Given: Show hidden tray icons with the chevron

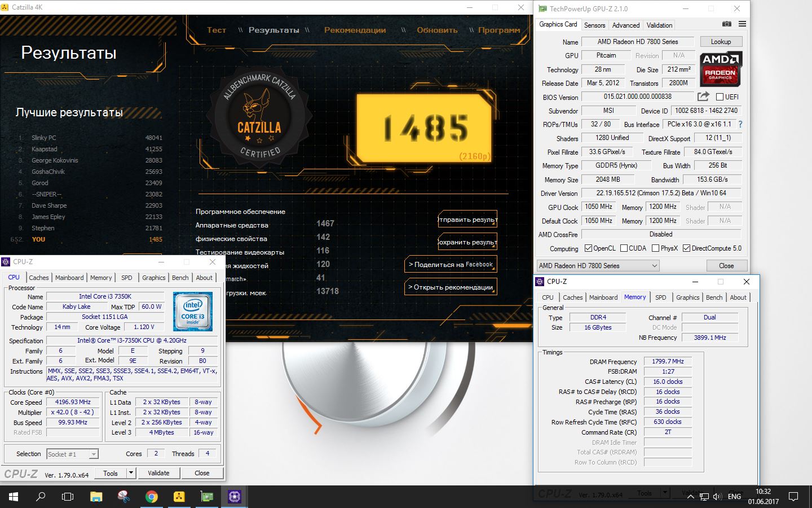Looking at the screenshot, I should click(691, 497).
